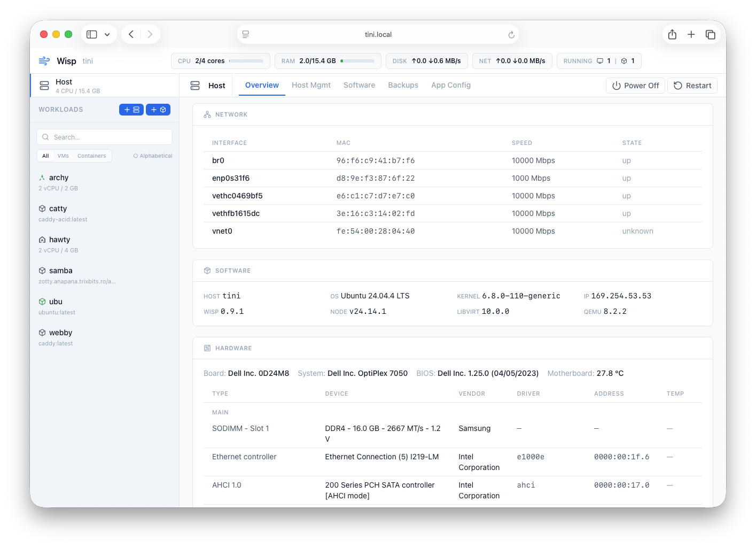
Task: Click the green ubu container icon
Action: (42, 302)
